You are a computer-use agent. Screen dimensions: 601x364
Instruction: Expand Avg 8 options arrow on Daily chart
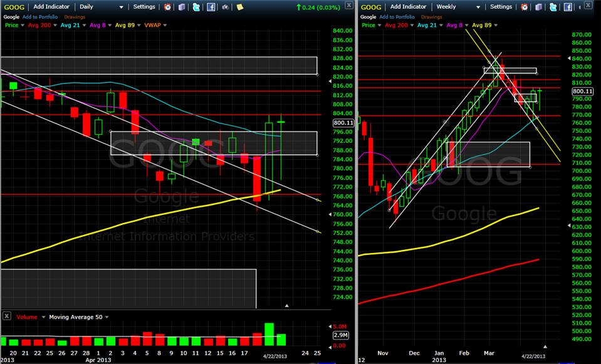pyautogui.click(x=110, y=25)
